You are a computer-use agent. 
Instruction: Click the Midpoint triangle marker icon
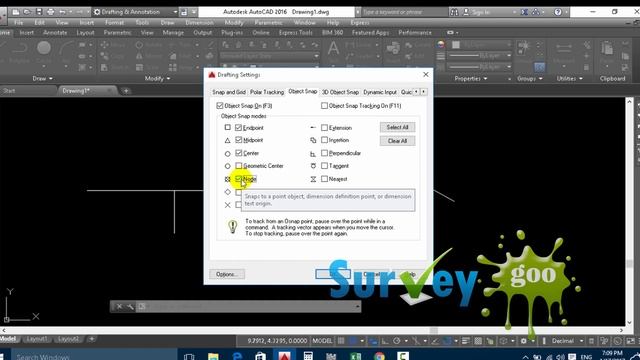tap(228, 140)
